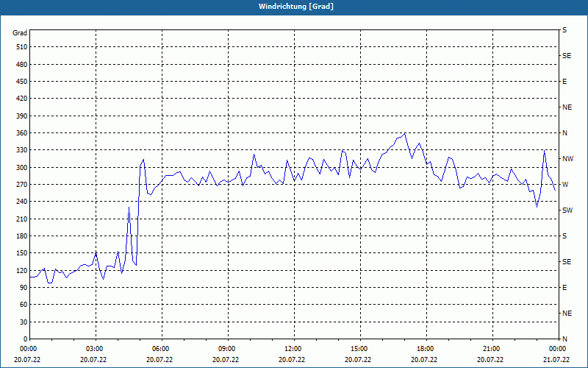Screen dimensions: 588x368
Task: Select the 60 y-axis value
Action: [x=24, y=305]
